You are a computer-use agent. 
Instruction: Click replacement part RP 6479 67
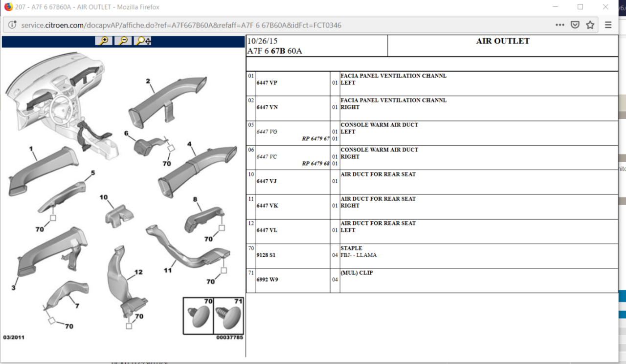[x=315, y=139]
